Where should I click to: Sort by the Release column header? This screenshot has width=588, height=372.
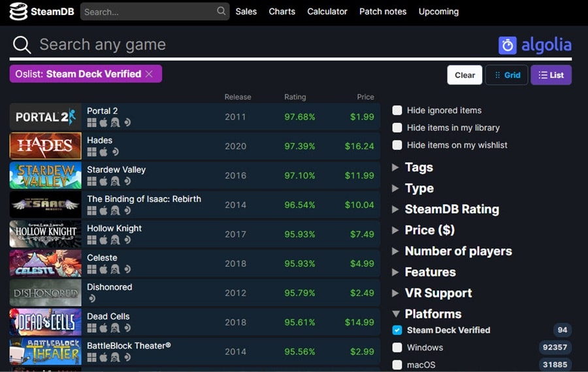(x=238, y=97)
